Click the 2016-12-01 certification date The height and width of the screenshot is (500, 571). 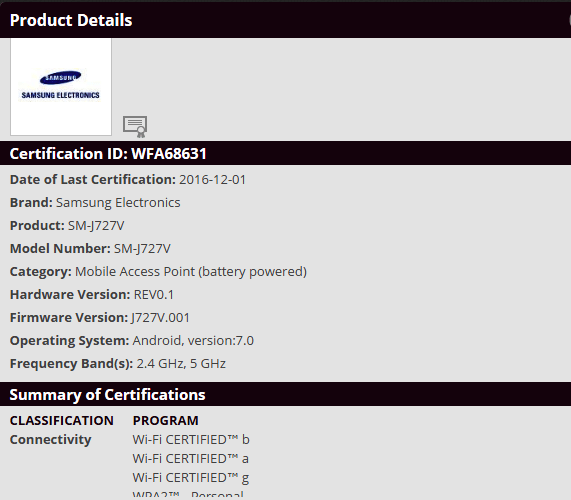(x=212, y=180)
